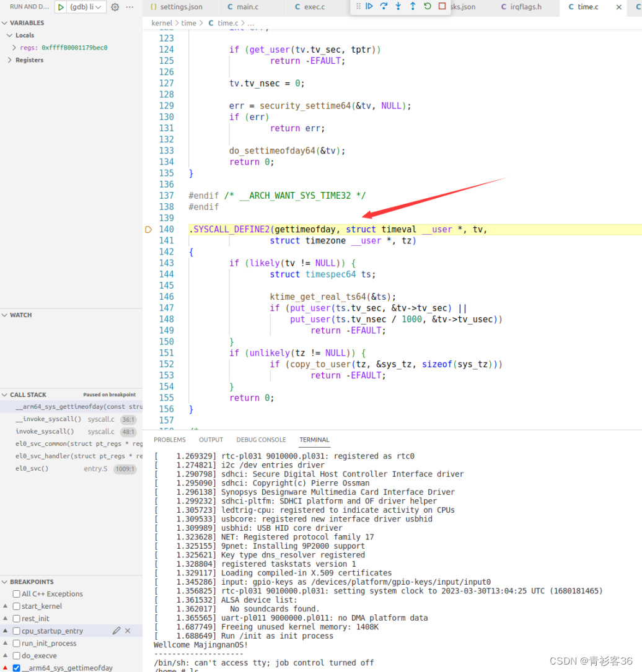Enable the All C++ Exceptions checkbox
The width and height of the screenshot is (642, 672).
(17, 593)
